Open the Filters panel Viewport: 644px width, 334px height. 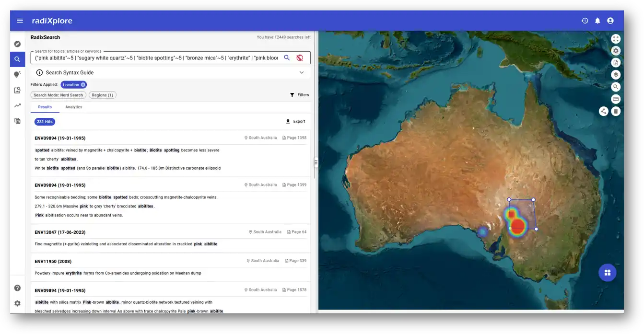300,95
